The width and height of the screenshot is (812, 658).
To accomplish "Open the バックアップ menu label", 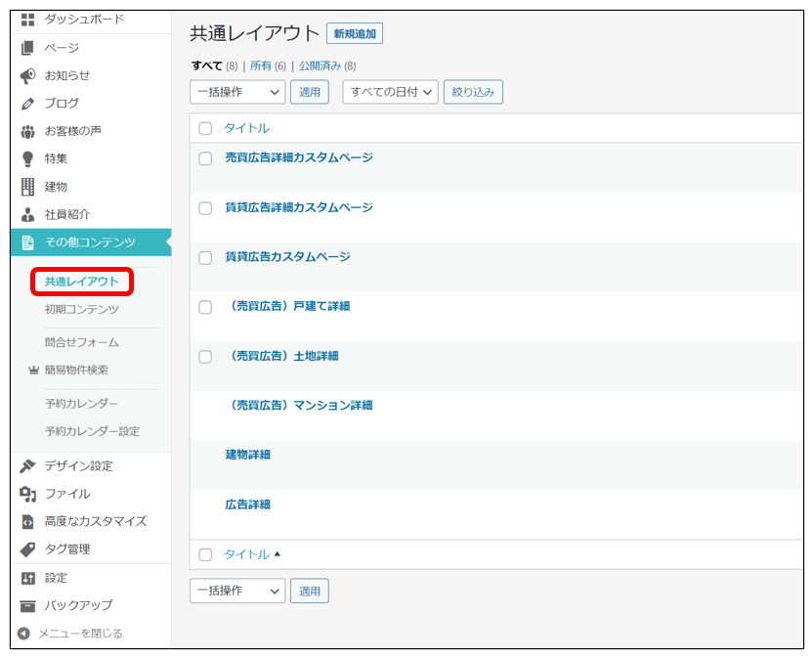I will (x=79, y=605).
